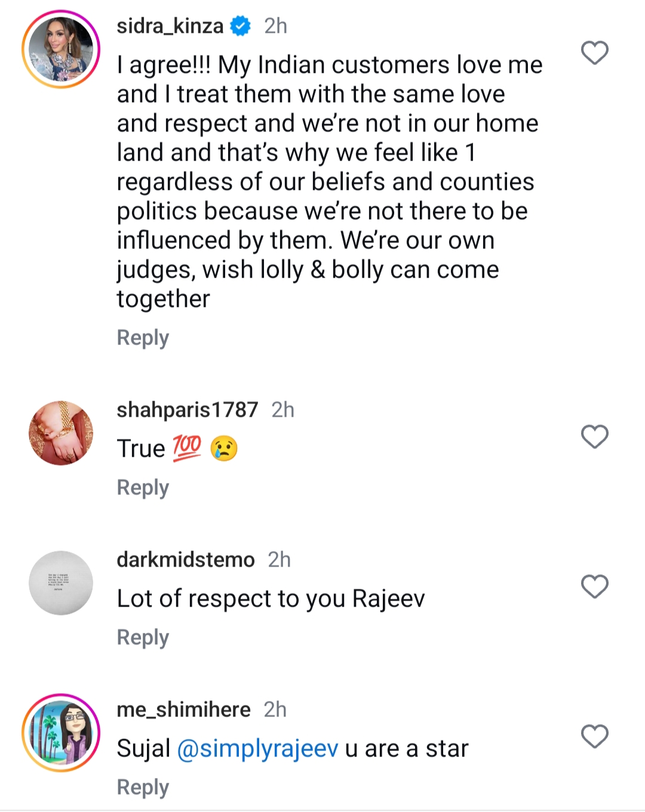
Task: Like me_shimihere's comment via heart icon
Action: (x=595, y=737)
